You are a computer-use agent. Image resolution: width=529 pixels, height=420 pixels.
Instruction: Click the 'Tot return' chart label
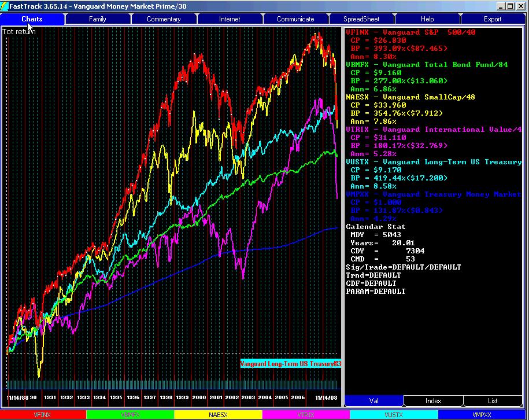19,31
